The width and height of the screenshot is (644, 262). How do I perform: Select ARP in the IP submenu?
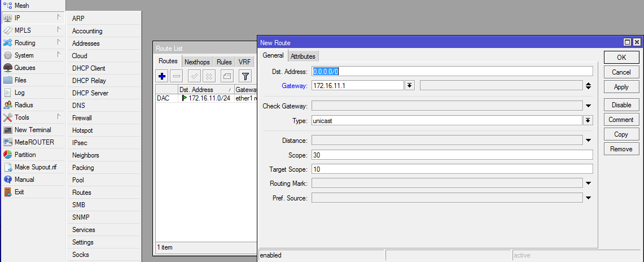tap(104, 19)
